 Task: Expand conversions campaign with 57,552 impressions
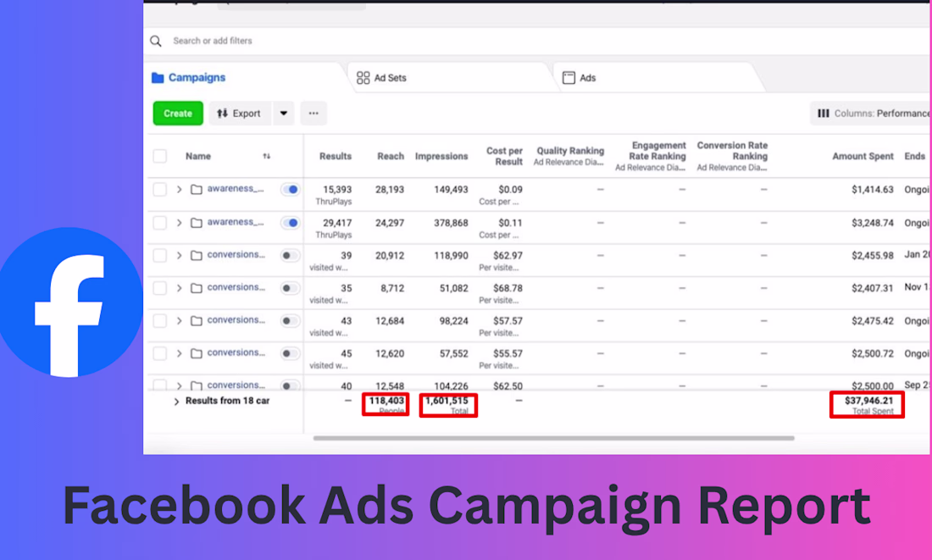(x=179, y=354)
